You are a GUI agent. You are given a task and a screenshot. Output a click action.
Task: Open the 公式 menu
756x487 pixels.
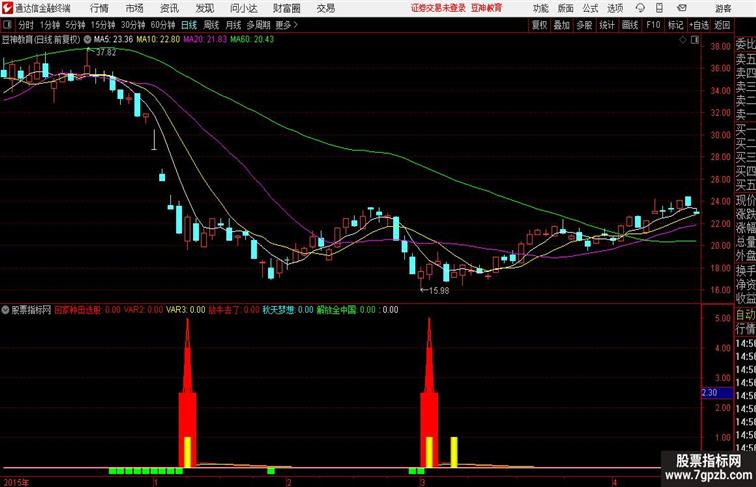(590, 8)
